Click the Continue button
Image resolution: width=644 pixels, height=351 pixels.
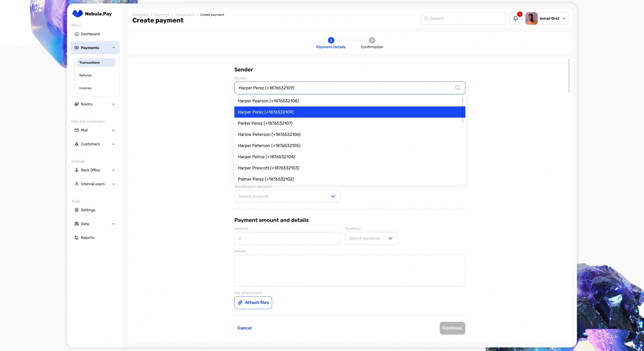[x=452, y=328]
